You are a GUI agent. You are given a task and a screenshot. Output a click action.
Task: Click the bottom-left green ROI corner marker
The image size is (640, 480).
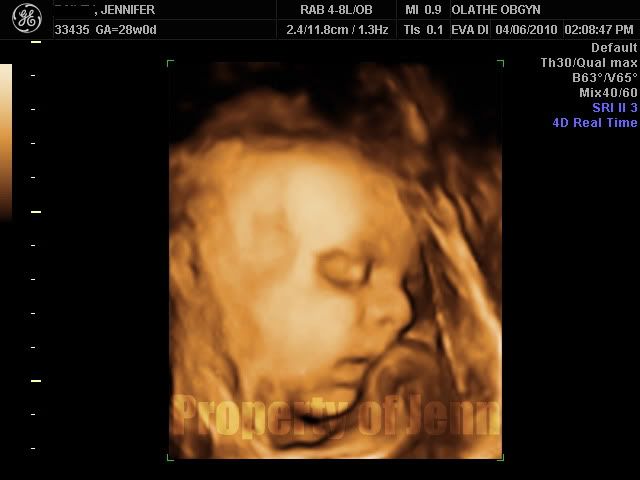tap(171, 456)
